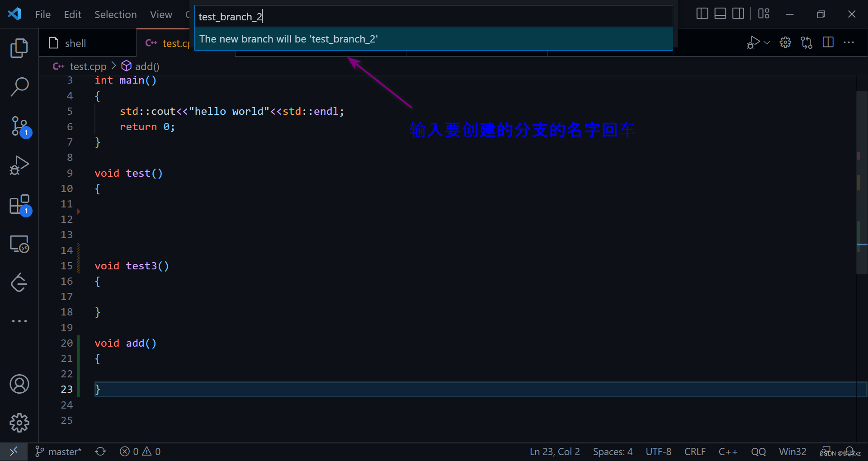Click the 'void test3()' code line
868x461 pixels.
click(x=132, y=266)
